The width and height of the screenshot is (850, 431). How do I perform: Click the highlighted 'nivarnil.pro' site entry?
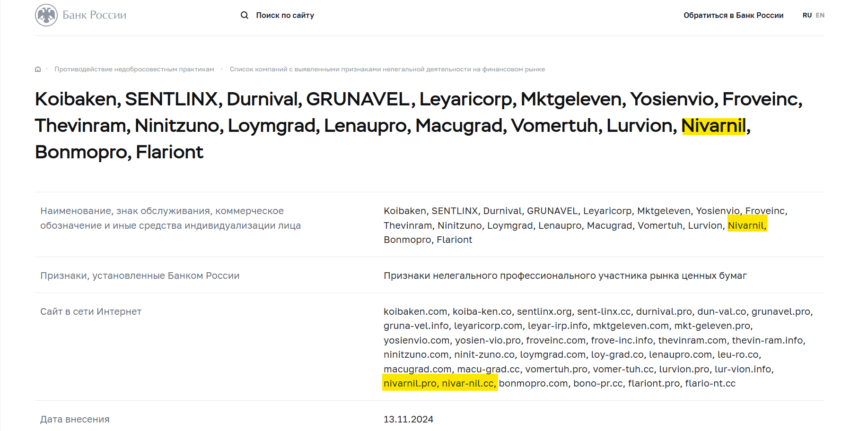coord(410,383)
